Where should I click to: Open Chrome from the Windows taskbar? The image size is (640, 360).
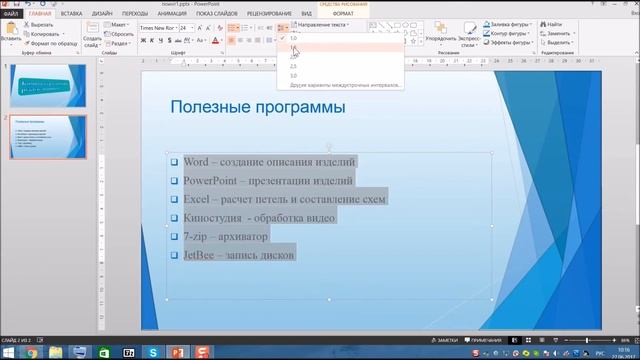pos(31,352)
